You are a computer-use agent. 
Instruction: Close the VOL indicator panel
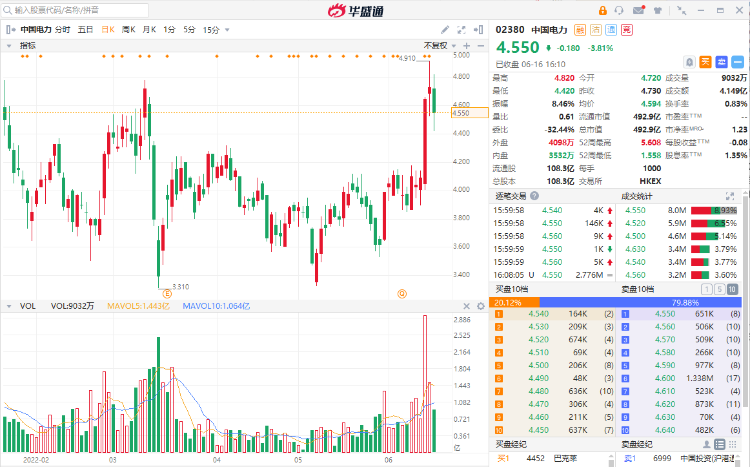(467, 306)
